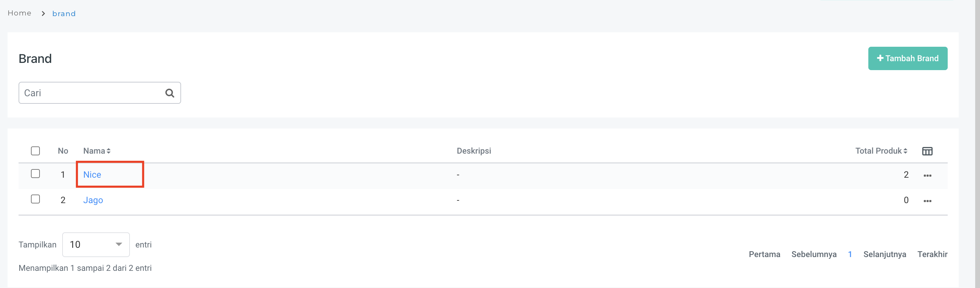Click the Tambah Brand button
This screenshot has height=288, width=980.
tap(907, 58)
